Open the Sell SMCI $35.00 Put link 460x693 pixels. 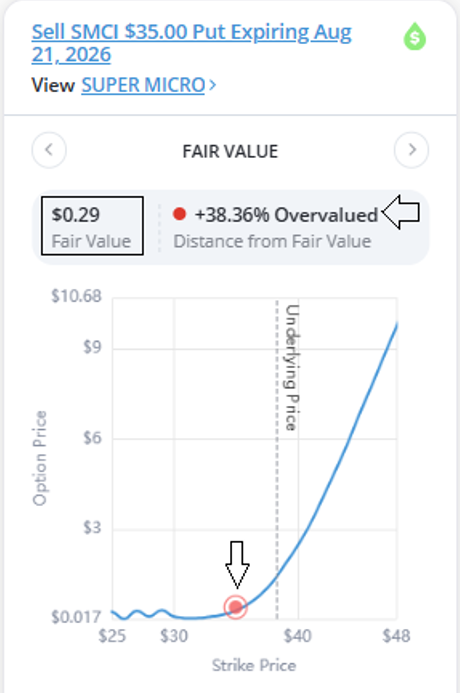191,43
